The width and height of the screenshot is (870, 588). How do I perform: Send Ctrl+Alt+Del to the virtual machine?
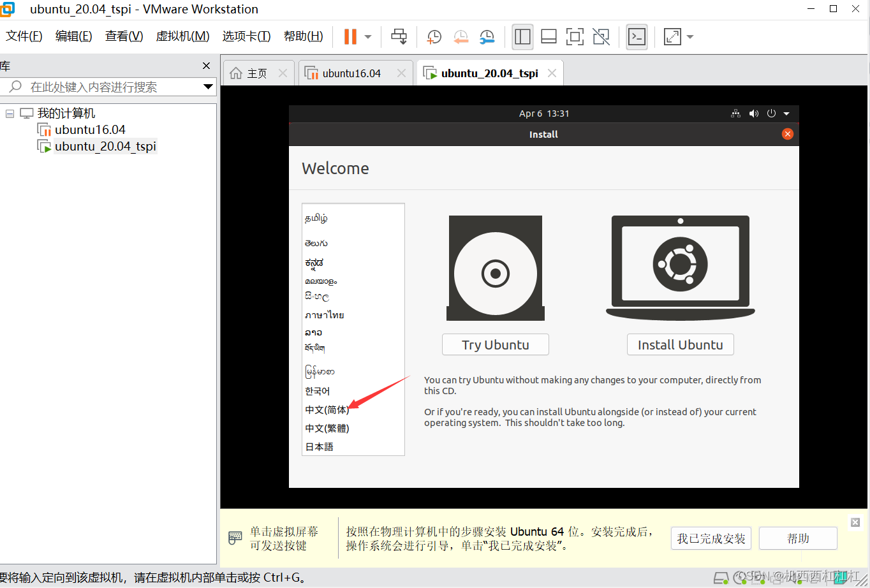pyautogui.click(x=399, y=36)
